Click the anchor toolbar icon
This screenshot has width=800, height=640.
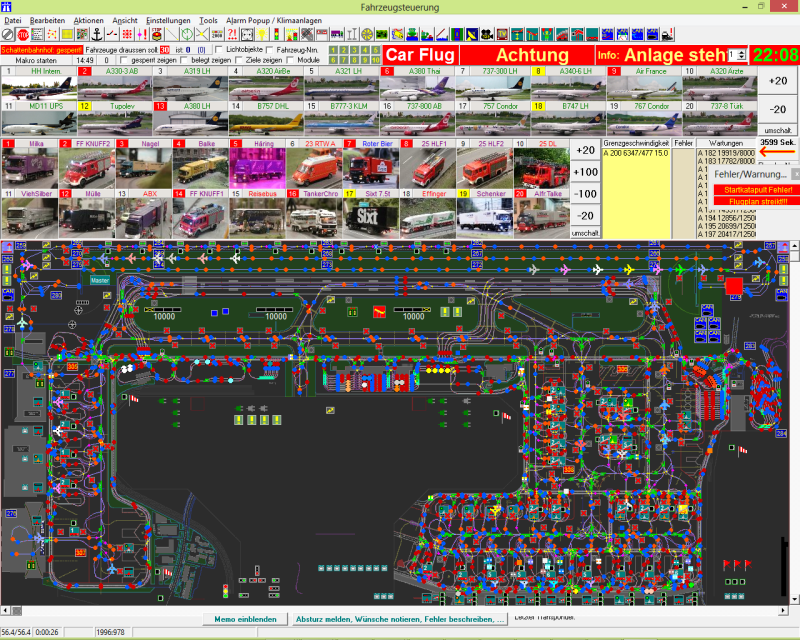click(96, 35)
